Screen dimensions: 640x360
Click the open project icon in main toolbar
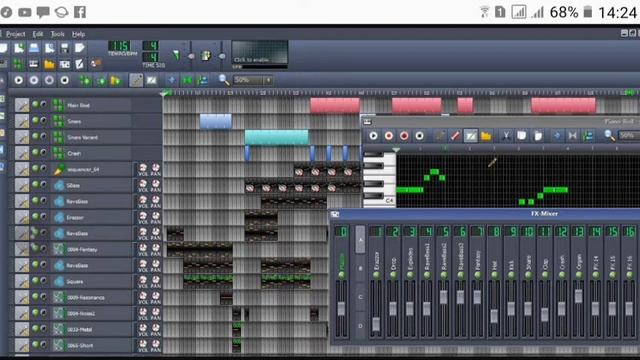(34, 48)
